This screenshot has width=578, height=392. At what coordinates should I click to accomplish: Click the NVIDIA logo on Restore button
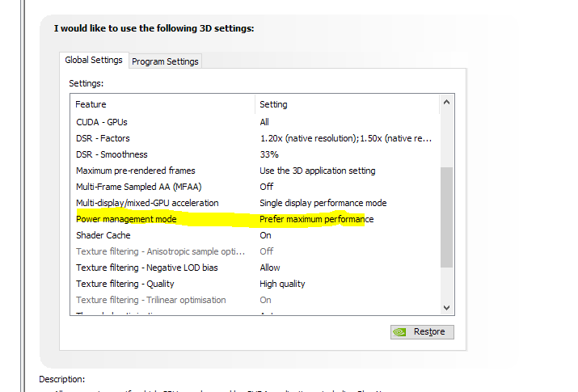click(399, 332)
